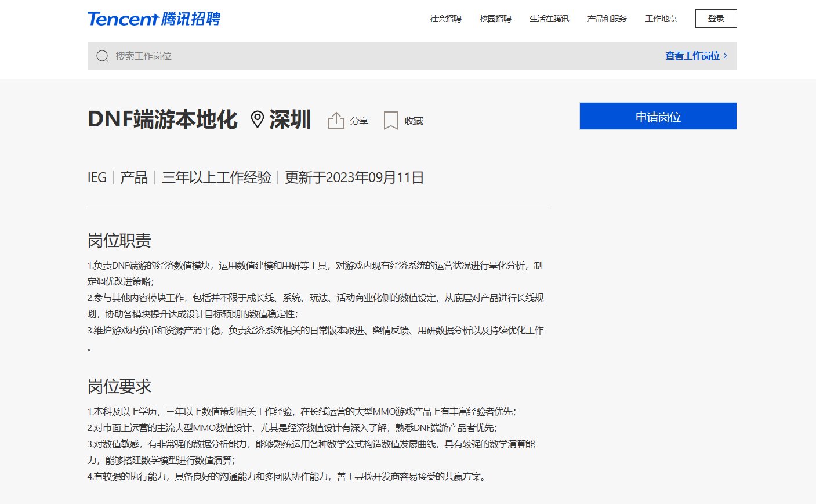
Task: Open the 校园招聘 menu item
Action: (x=495, y=19)
